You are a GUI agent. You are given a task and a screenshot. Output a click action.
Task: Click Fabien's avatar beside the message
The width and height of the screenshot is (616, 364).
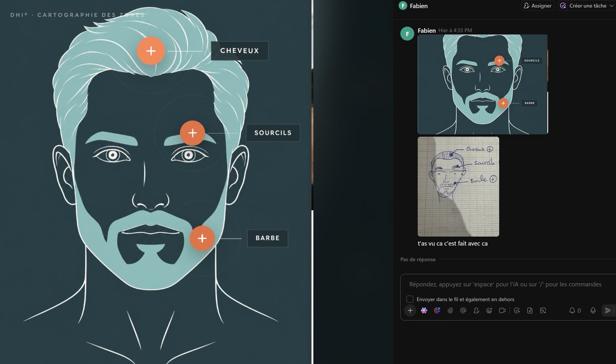(407, 34)
